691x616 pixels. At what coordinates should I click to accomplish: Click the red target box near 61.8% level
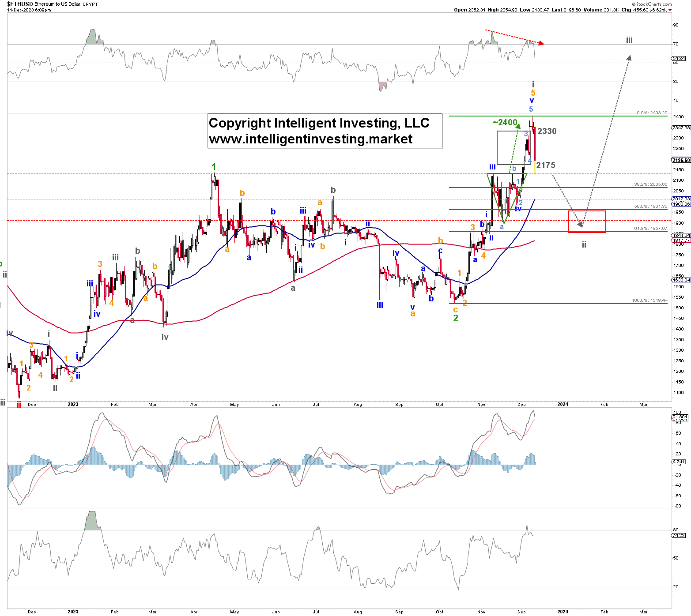pos(587,222)
